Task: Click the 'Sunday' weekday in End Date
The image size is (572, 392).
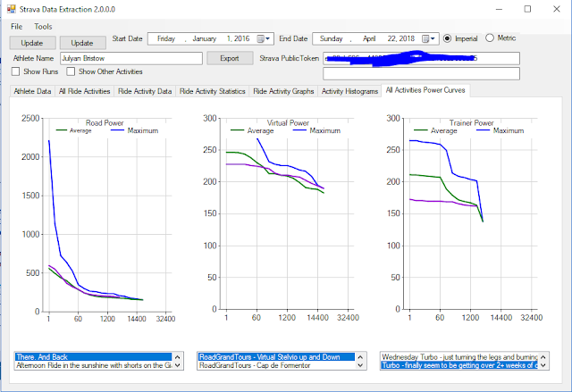Action: (332, 38)
